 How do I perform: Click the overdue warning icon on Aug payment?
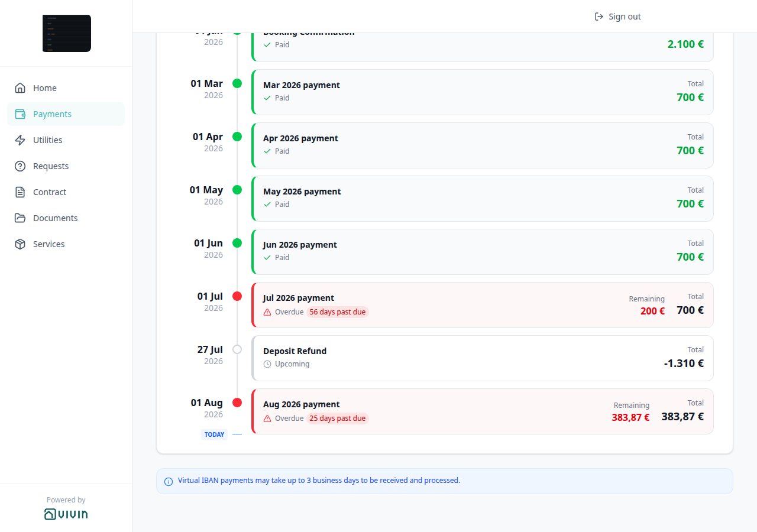tap(267, 419)
